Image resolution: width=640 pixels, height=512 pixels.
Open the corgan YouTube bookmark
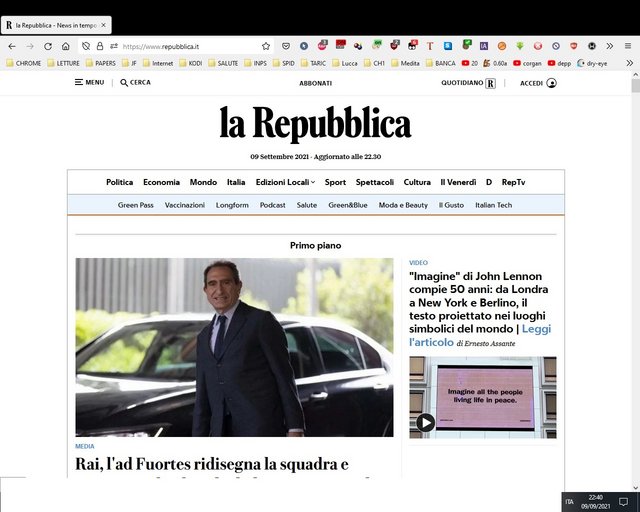tap(527, 63)
